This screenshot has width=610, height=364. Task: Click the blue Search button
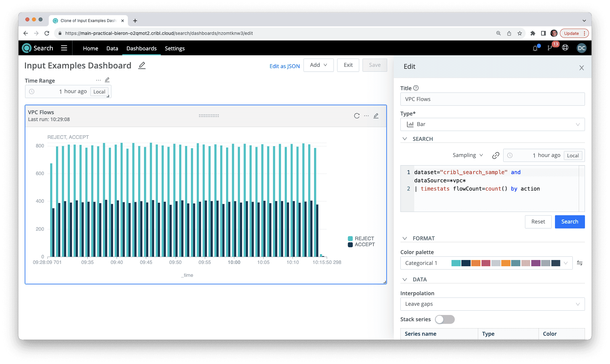pyautogui.click(x=569, y=222)
